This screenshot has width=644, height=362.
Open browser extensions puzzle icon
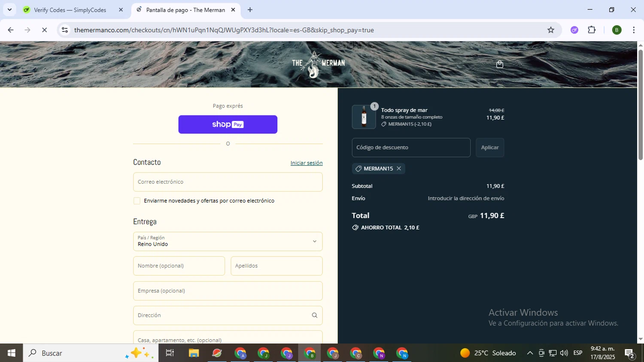(592, 30)
